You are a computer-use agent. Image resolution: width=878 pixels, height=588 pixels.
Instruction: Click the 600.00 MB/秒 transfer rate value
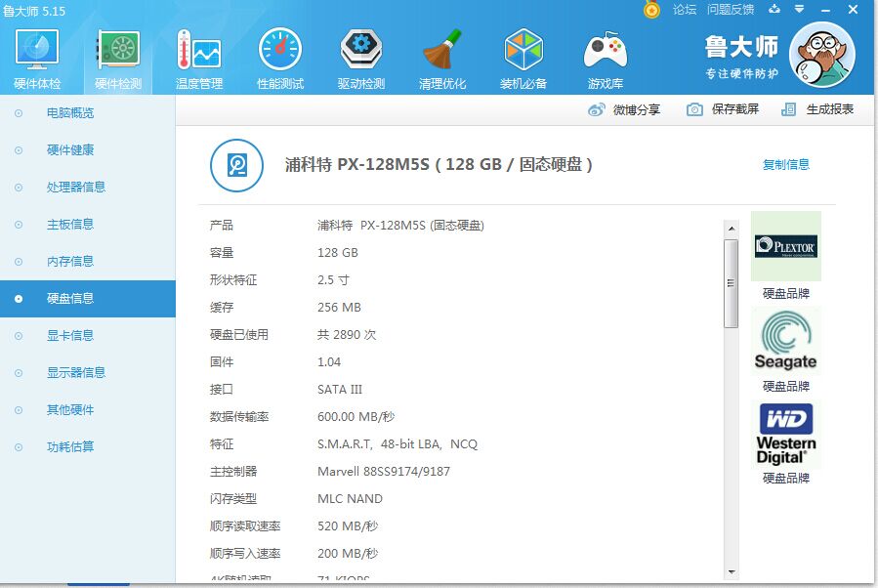(x=356, y=417)
